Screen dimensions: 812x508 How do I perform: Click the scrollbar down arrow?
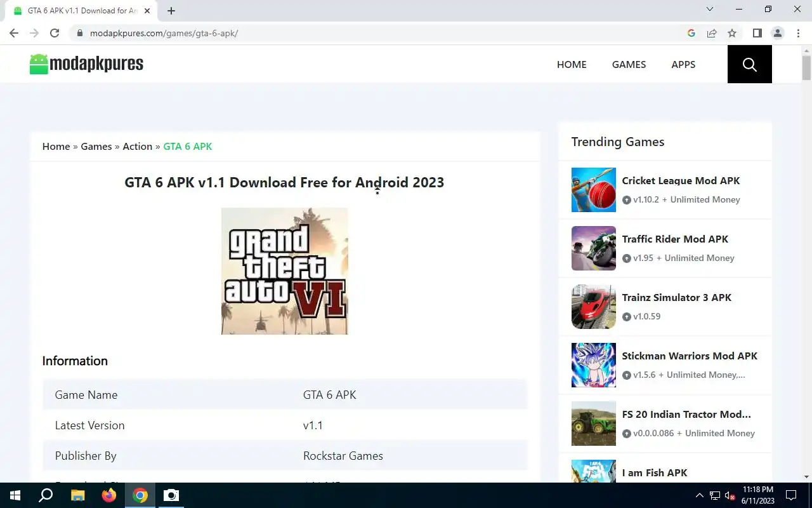click(806, 476)
